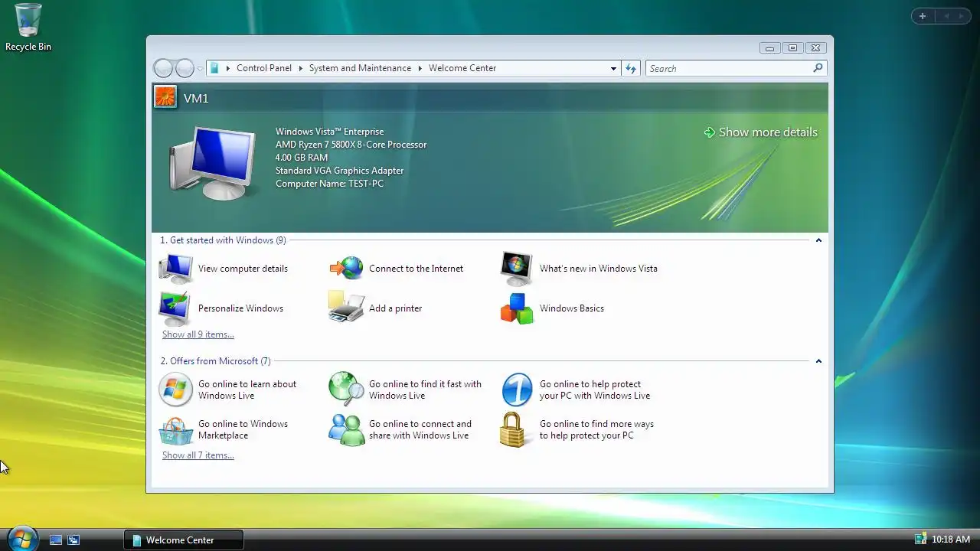Click the Connect to the Internet globe icon
The height and width of the screenshot is (551, 980).
coord(347,269)
